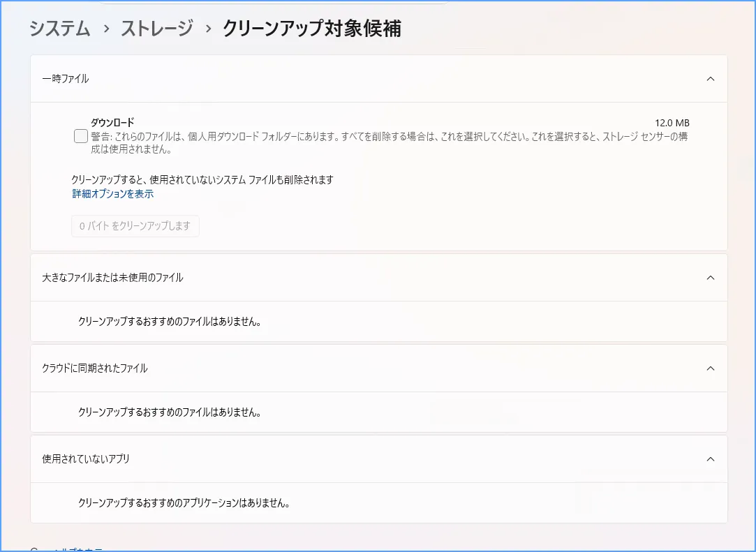
Task: Click the ダウンロード item title
Action: pos(112,122)
